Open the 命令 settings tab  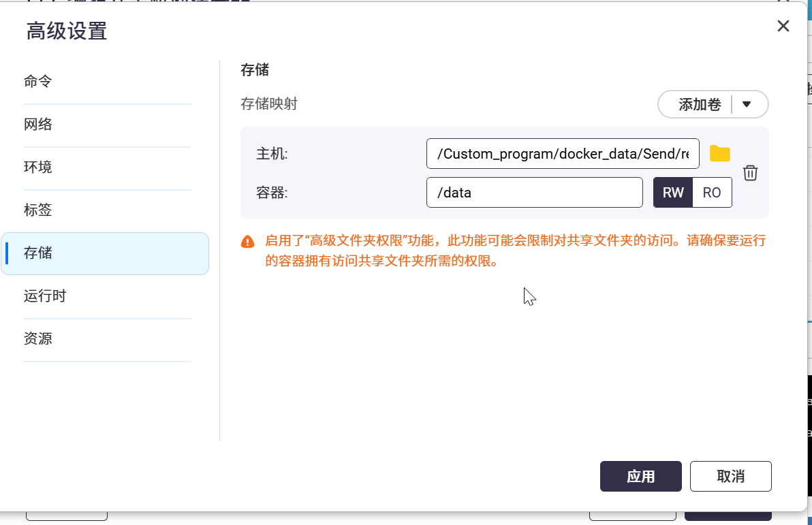click(x=107, y=82)
